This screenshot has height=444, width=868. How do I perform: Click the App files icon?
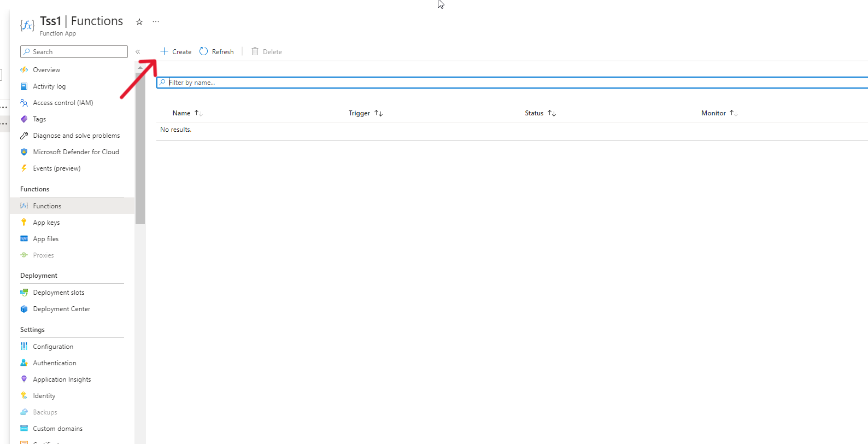pyautogui.click(x=24, y=239)
